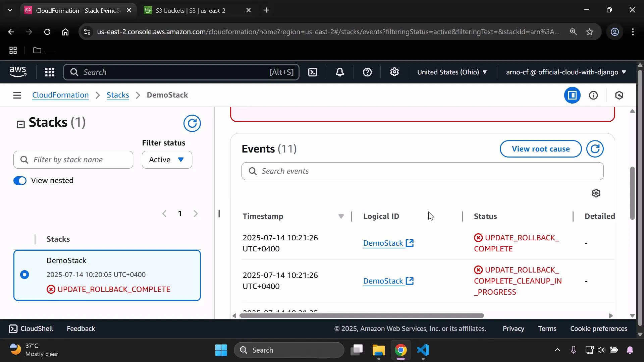The height and width of the screenshot is (362, 644).
Task: Open the CloudFormation navigation hamburger menu
Action: click(x=17, y=95)
